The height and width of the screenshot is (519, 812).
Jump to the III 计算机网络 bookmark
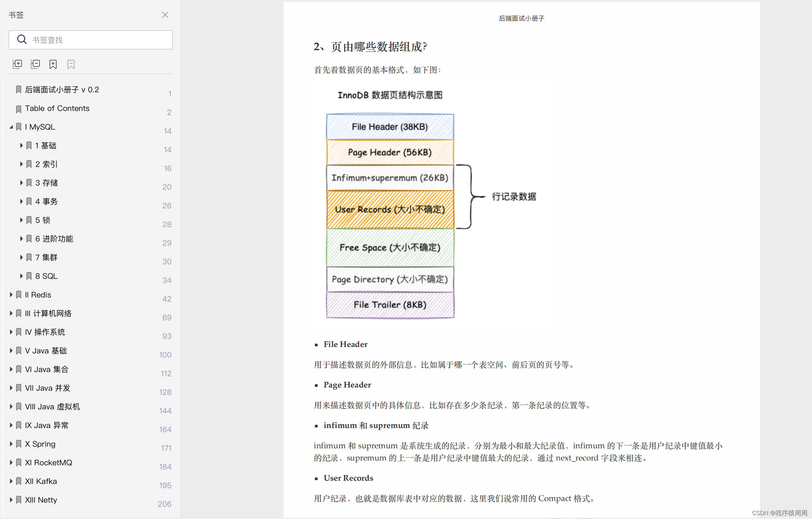coord(48,314)
